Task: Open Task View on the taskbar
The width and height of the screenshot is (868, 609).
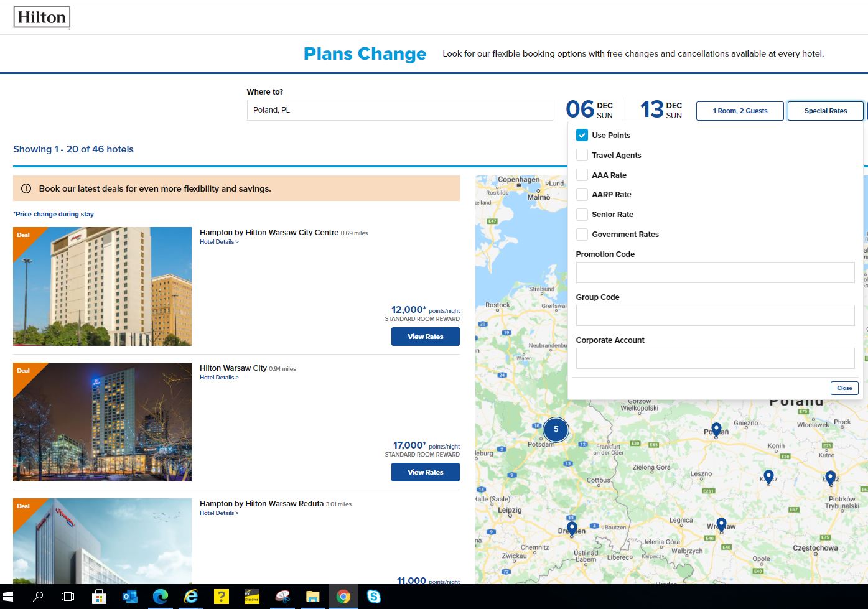Action: [68, 597]
